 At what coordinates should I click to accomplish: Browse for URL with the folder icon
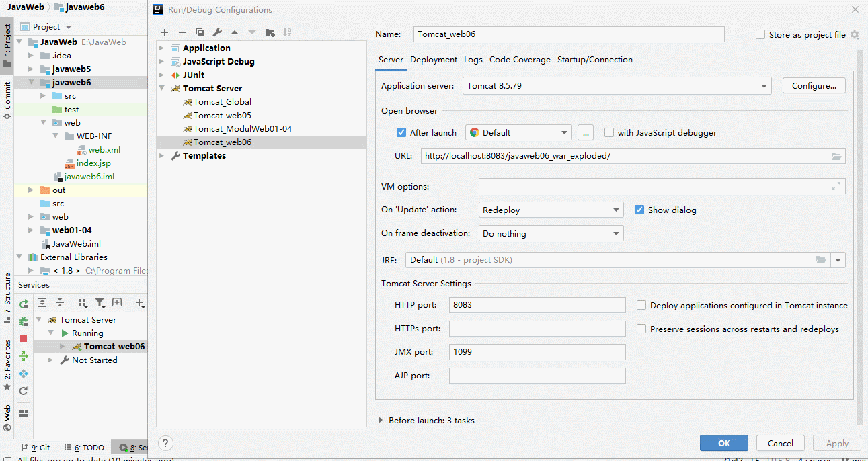point(836,156)
